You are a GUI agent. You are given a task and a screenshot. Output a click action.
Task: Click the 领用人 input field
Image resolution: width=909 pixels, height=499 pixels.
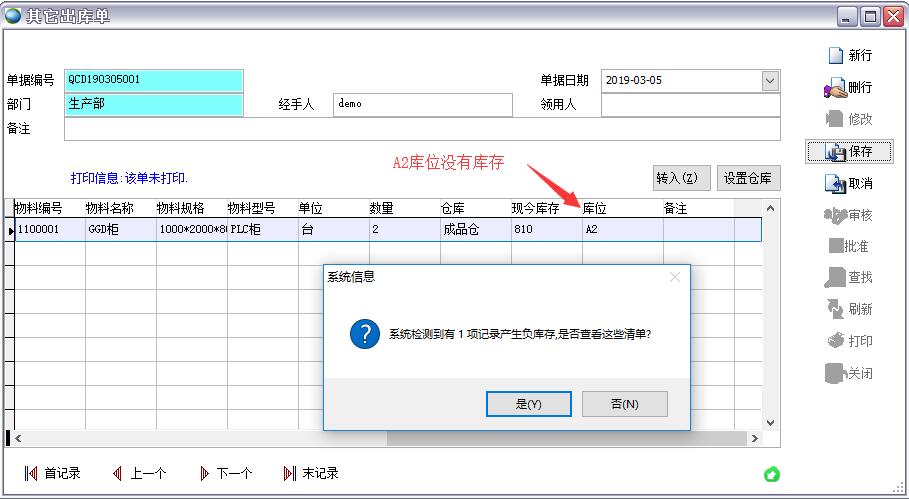coord(690,105)
